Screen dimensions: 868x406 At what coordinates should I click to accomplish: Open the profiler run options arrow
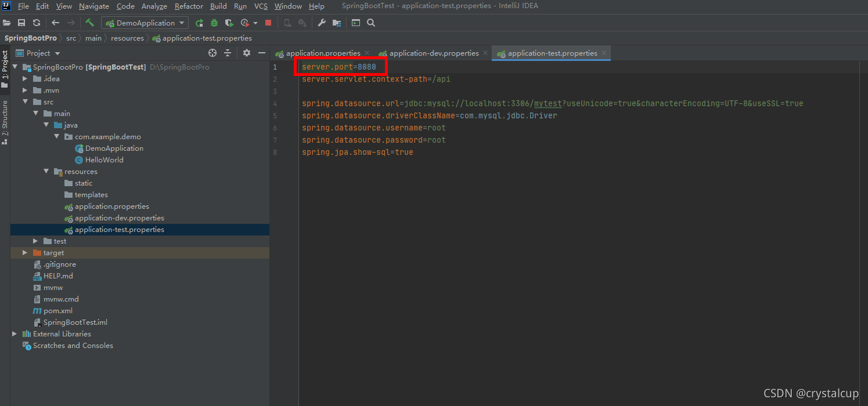255,23
